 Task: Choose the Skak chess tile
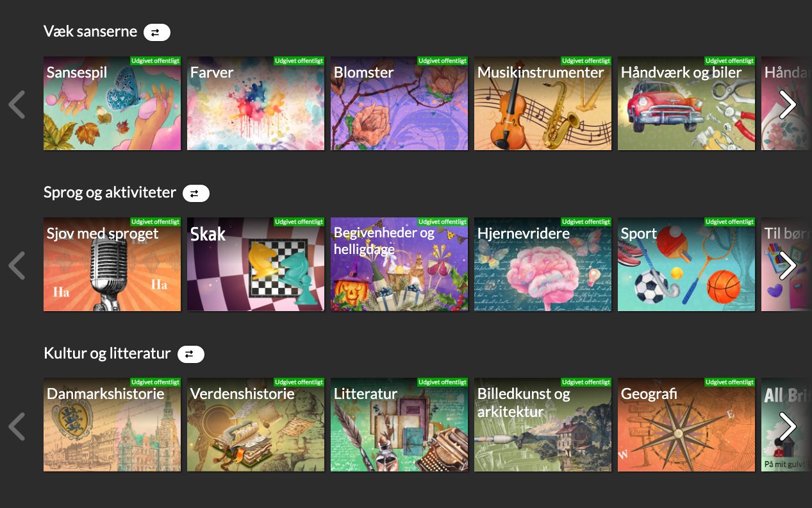[256, 264]
